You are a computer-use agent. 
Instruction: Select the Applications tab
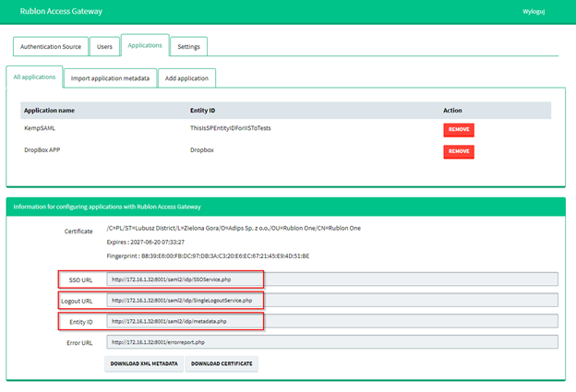(145, 44)
